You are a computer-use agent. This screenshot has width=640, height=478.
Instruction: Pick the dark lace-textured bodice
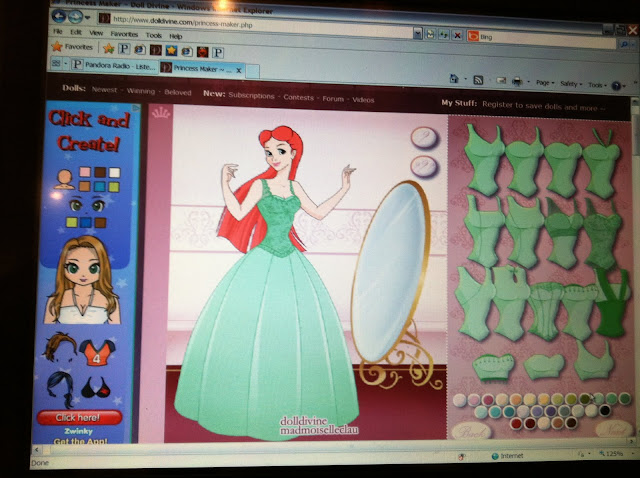point(602,233)
